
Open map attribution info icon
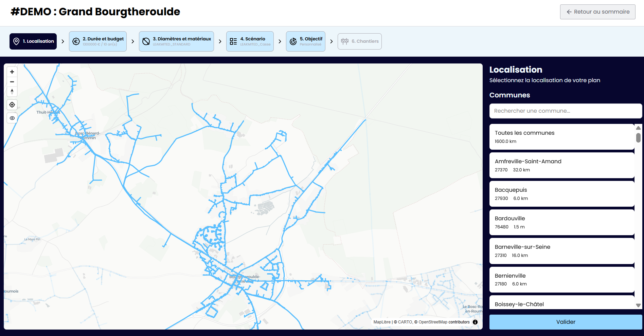coord(475,322)
